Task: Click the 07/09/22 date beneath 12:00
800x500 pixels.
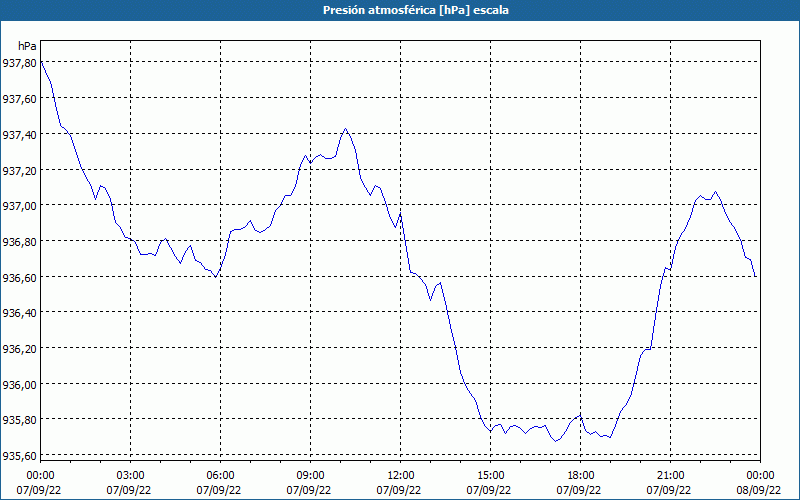Action: click(x=399, y=490)
